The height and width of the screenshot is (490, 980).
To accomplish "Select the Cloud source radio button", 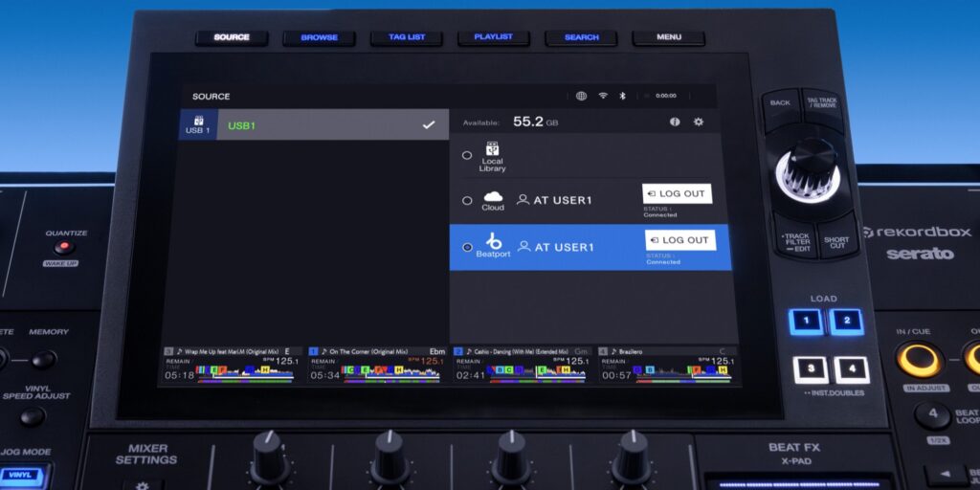I will (x=467, y=201).
